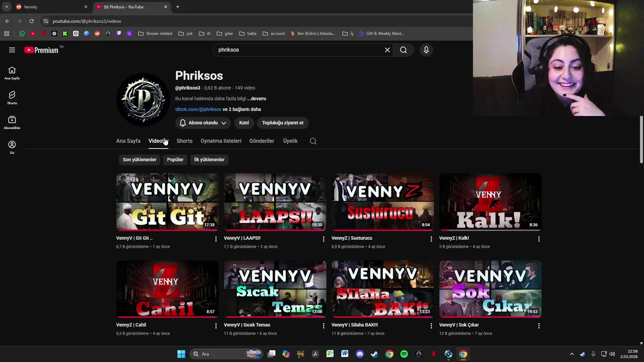The width and height of the screenshot is (644, 362).
Task: Open options menu for VennyV | Silaha BAK!!!
Action: (x=431, y=326)
